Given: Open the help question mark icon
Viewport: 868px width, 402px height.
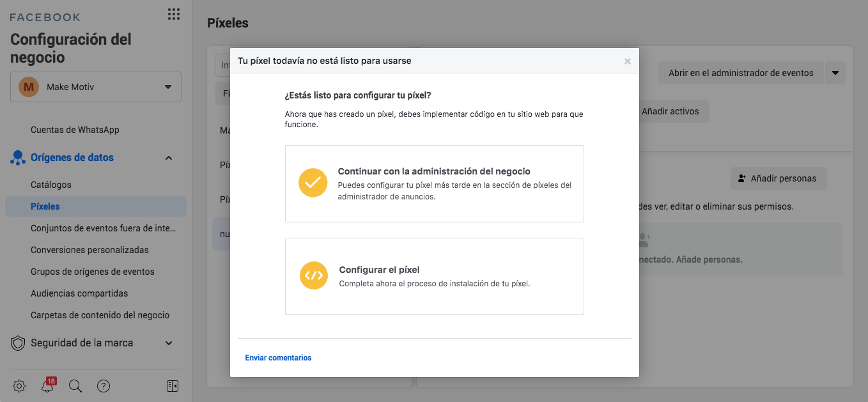Looking at the screenshot, I should 104,386.
